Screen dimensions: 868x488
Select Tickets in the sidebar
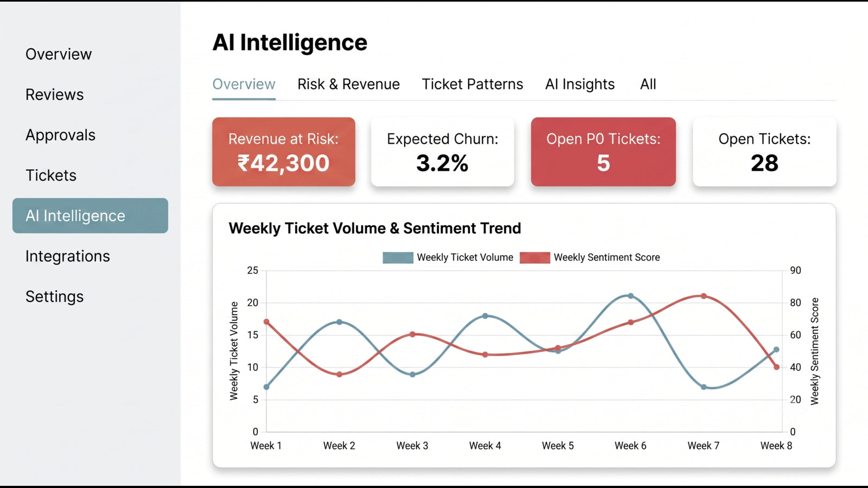tap(51, 176)
